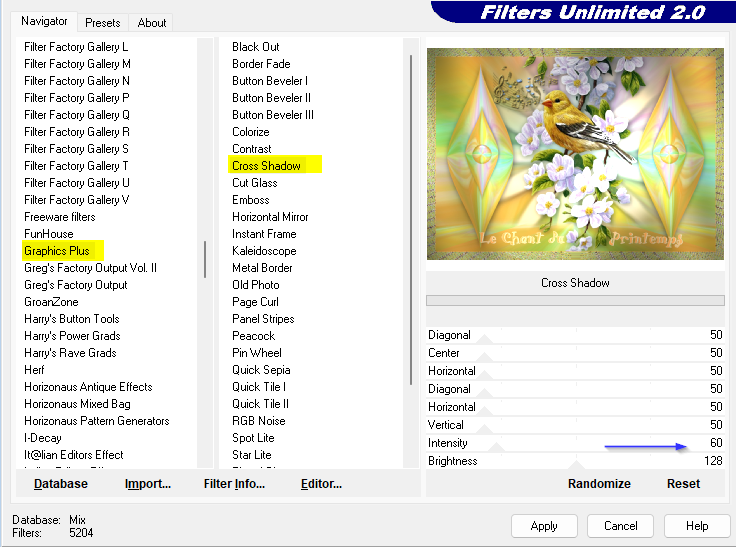Select Harry's Power Grads

tap(72, 336)
